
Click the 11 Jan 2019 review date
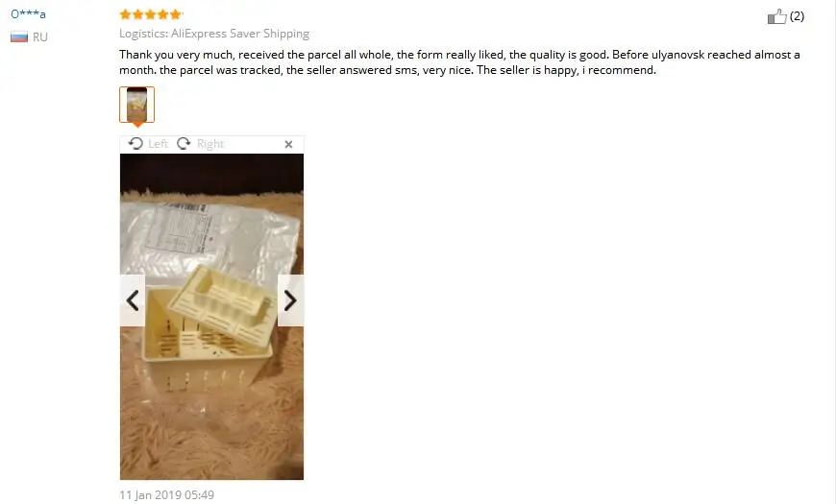(167, 495)
